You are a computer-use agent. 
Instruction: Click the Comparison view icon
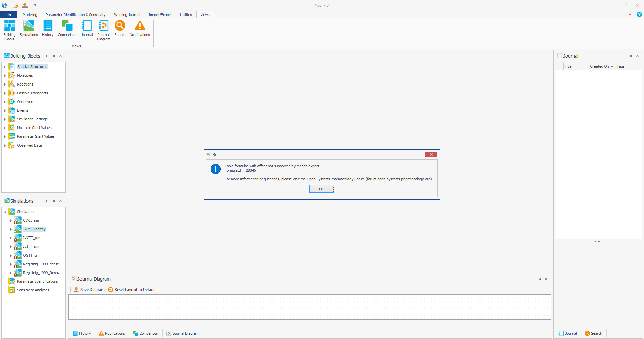point(67,29)
